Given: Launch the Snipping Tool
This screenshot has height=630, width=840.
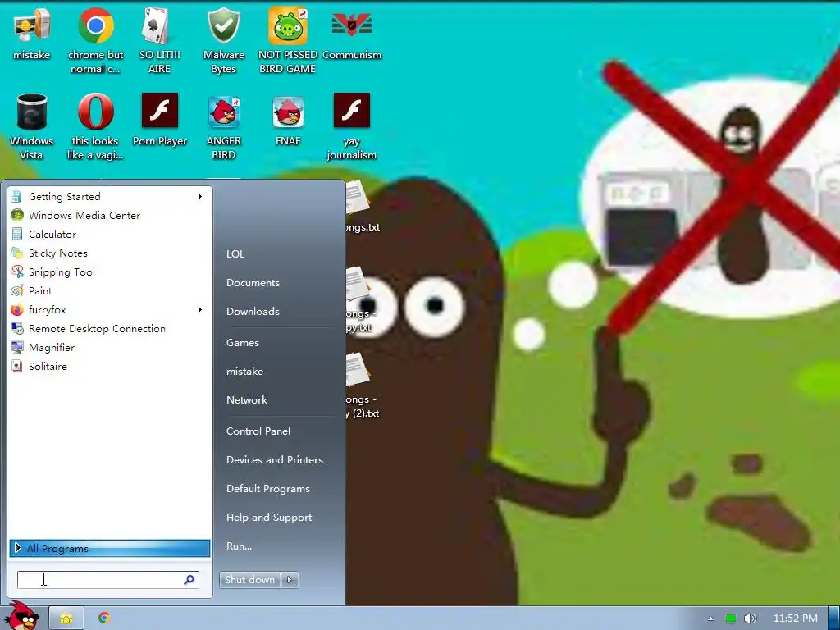Looking at the screenshot, I should point(109,272).
